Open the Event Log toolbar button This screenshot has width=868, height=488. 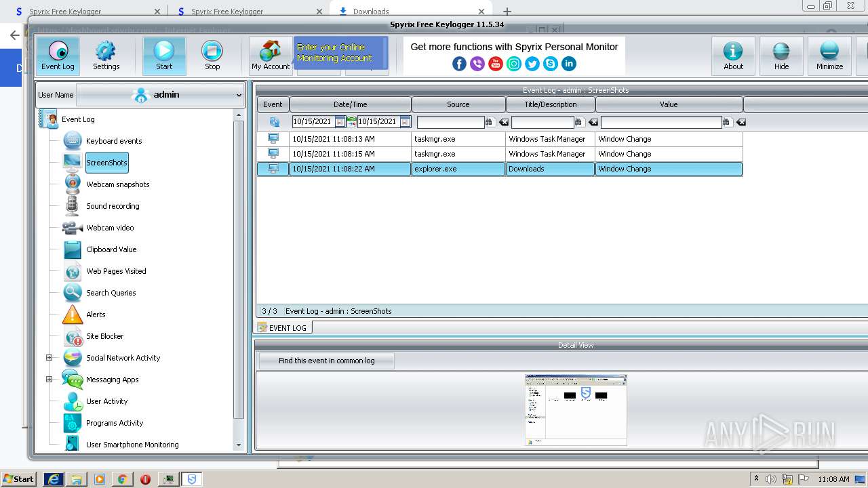58,56
